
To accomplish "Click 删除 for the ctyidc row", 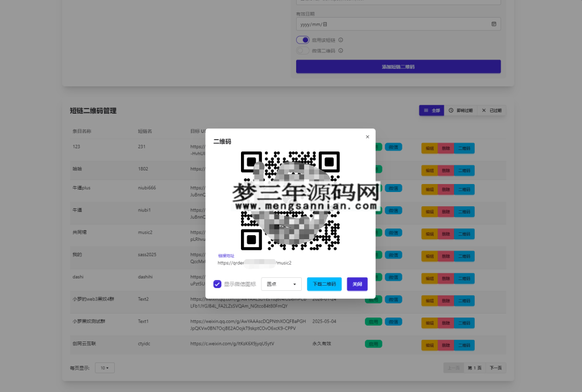I will [x=446, y=345].
